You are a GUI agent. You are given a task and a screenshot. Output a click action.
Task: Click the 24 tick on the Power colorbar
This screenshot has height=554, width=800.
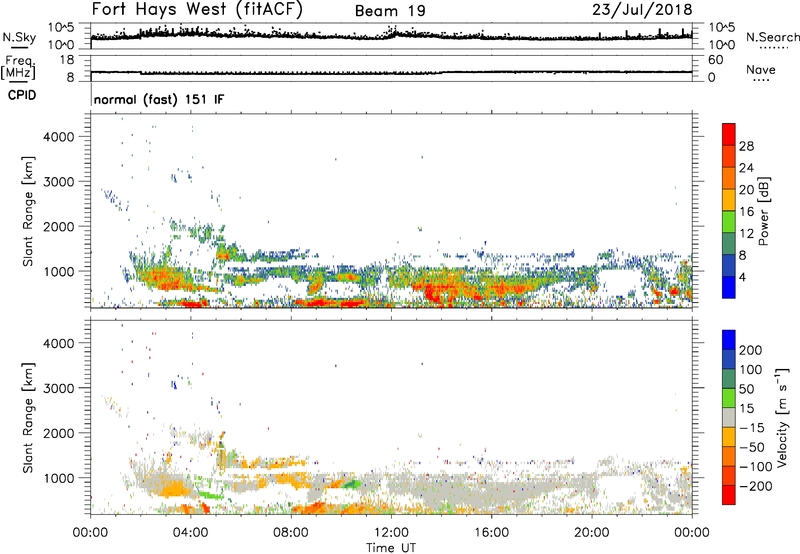(x=746, y=168)
